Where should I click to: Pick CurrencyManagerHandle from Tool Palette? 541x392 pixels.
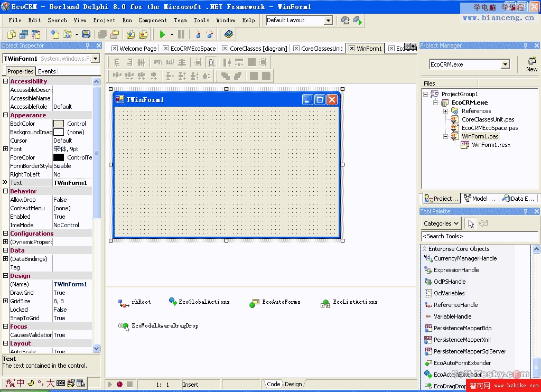[461, 258]
